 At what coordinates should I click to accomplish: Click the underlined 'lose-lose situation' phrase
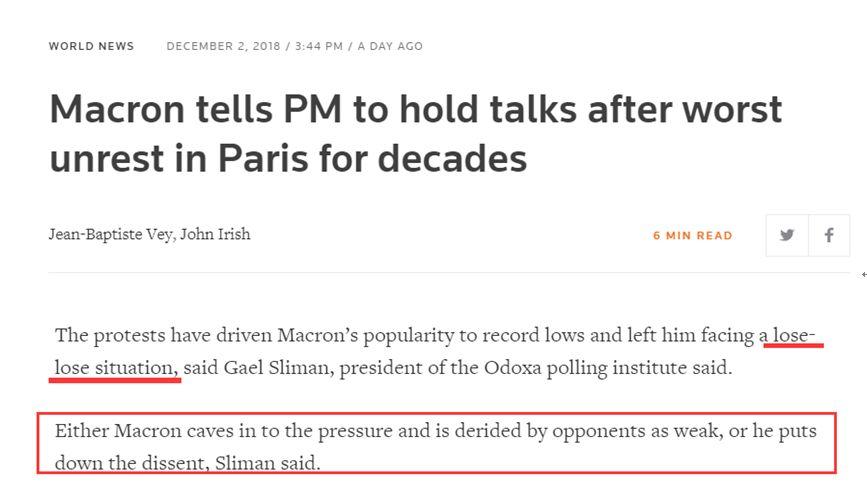[x=115, y=367]
